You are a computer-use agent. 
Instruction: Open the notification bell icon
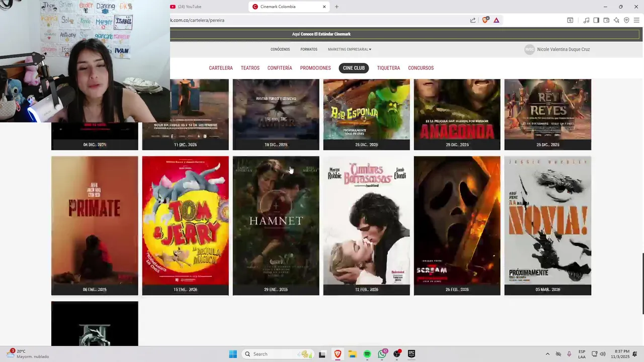point(635,354)
